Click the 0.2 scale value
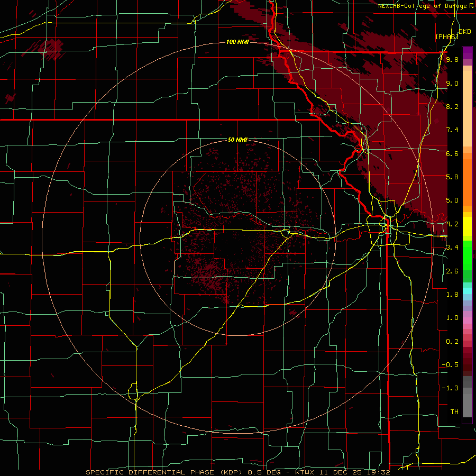476x476 pixels. coord(452,342)
